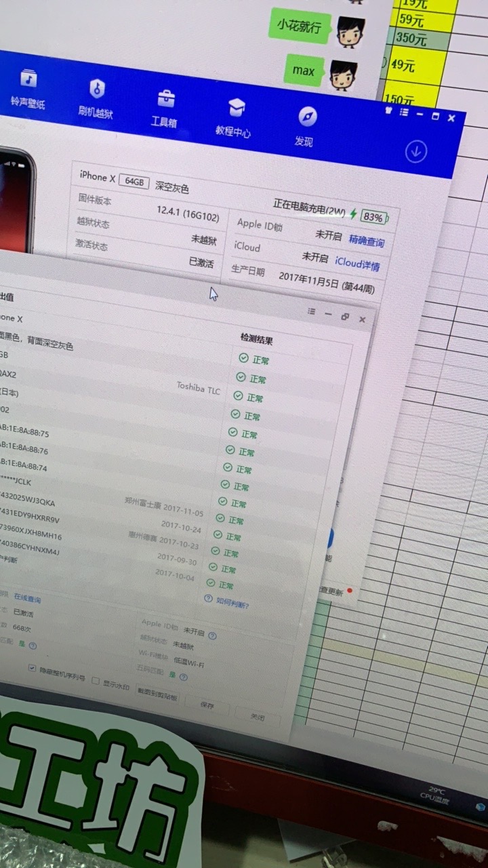Click the list menu icon in main window title bar
This screenshot has width=488, height=868.
[x=404, y=112]
